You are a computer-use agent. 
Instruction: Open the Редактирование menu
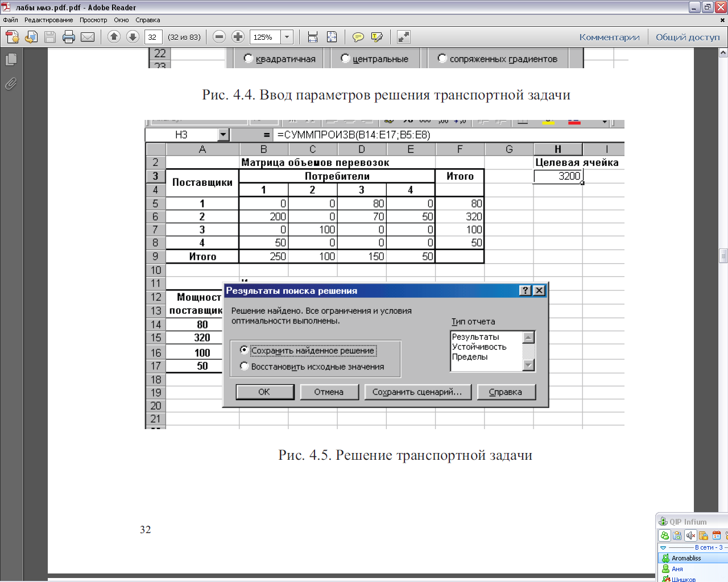click(x=48, y=20)
